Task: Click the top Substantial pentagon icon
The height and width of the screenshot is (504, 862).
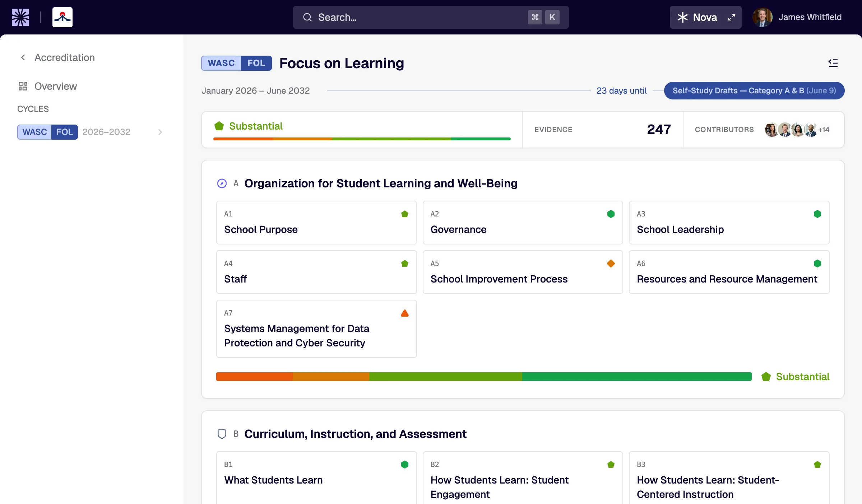Action: pyautogui.click(x=219, y=126)
